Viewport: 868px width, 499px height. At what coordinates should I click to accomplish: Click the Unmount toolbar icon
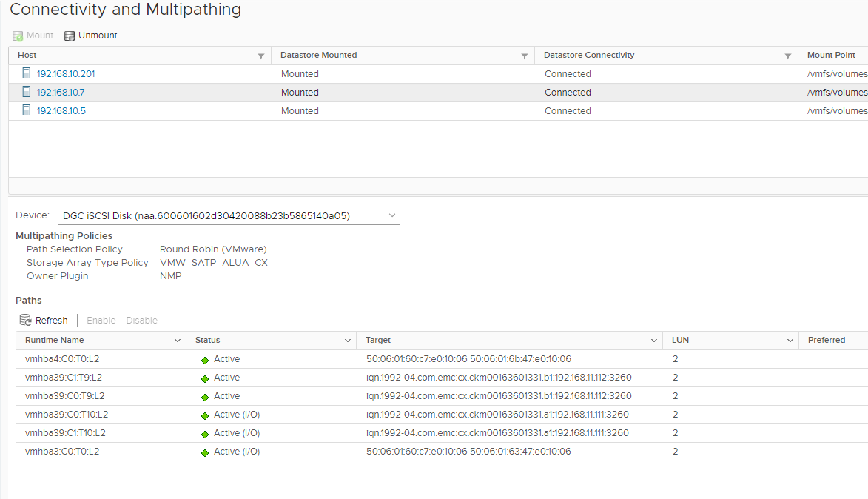(70, 35)
